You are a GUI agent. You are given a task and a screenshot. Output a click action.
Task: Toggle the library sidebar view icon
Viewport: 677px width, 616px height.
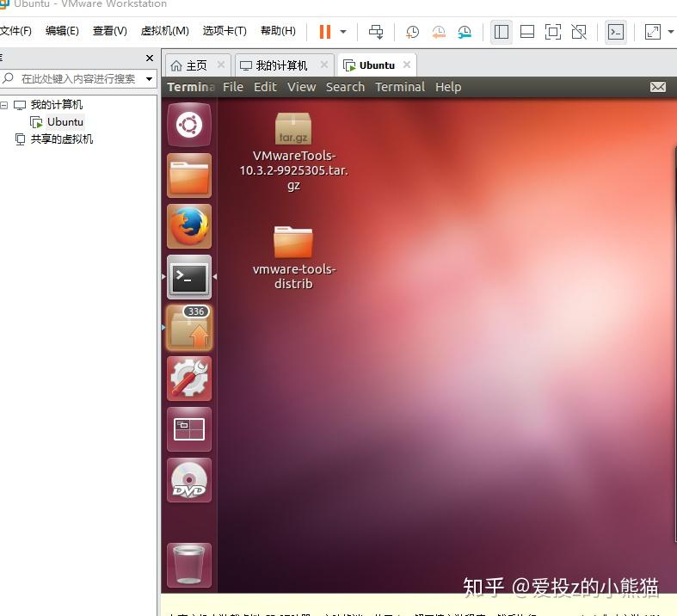(502, 32)
